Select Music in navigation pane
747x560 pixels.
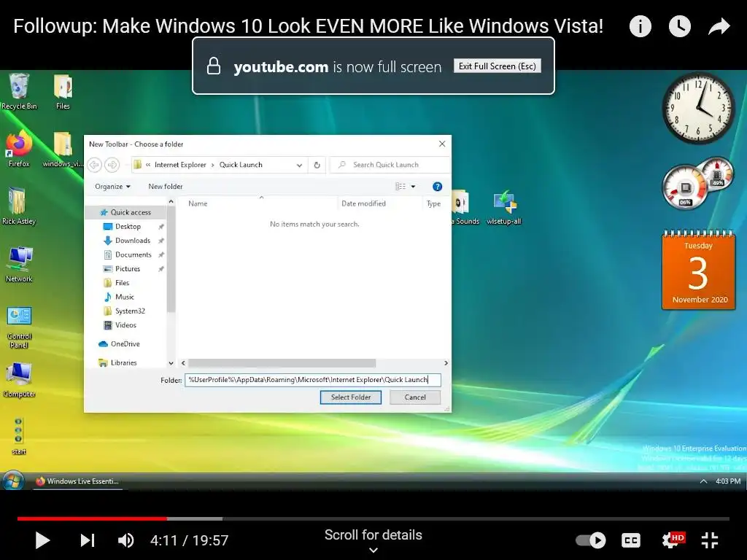[124, 297]
